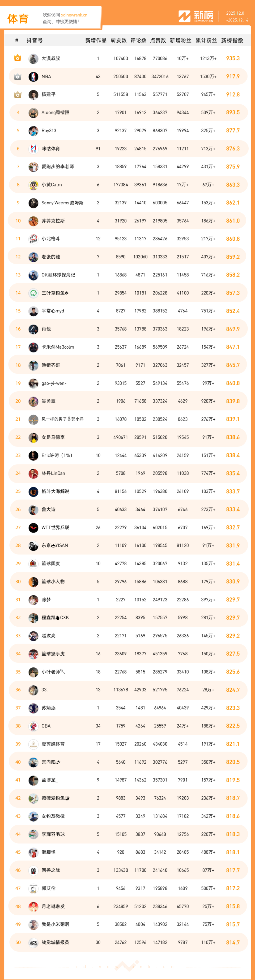Viewport: 255px width, 980px height.
Task: Open the Along周楷恒 account name
Action: click(x=55, y=113)
